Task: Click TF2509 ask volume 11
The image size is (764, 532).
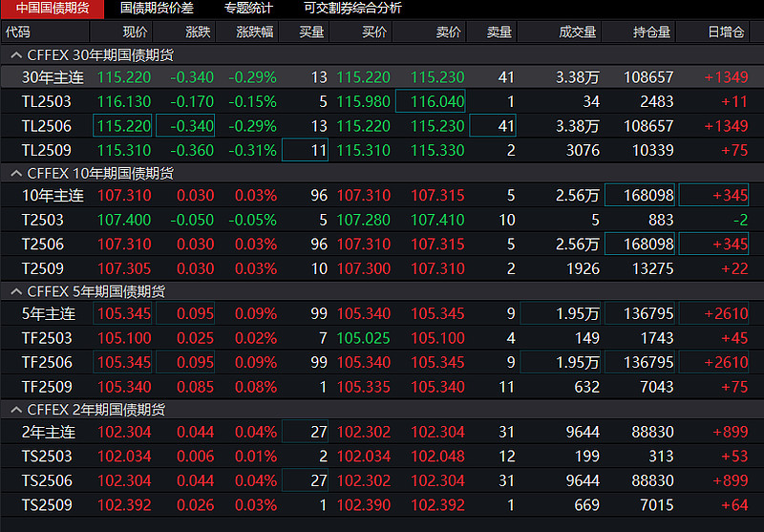Action: pos(507,386)
